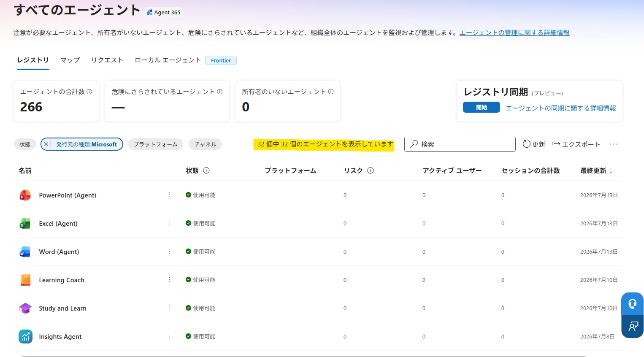Click the 開始 button in レジストリ同期
The image size is (644, 357).
(482, 108)
